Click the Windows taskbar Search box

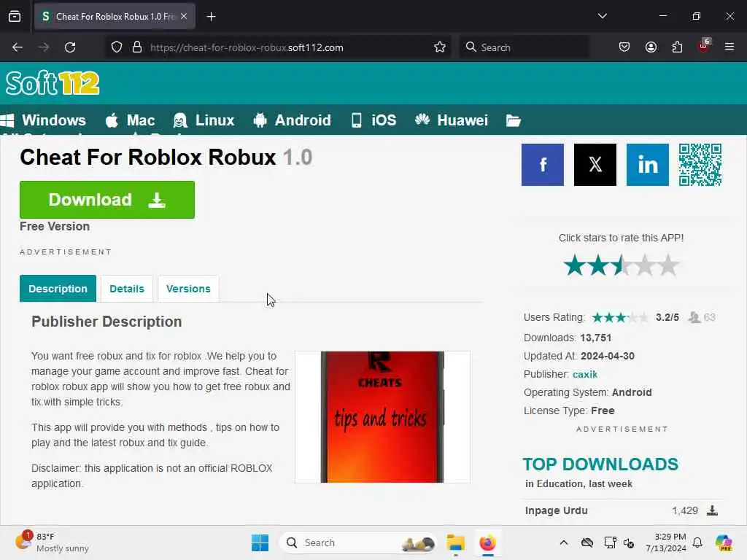[358, 542]
